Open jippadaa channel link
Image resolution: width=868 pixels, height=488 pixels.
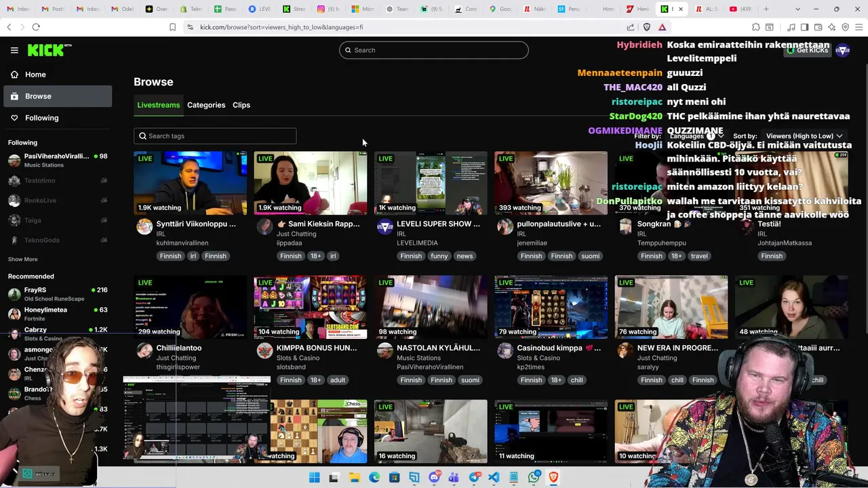tap(291, 243)
